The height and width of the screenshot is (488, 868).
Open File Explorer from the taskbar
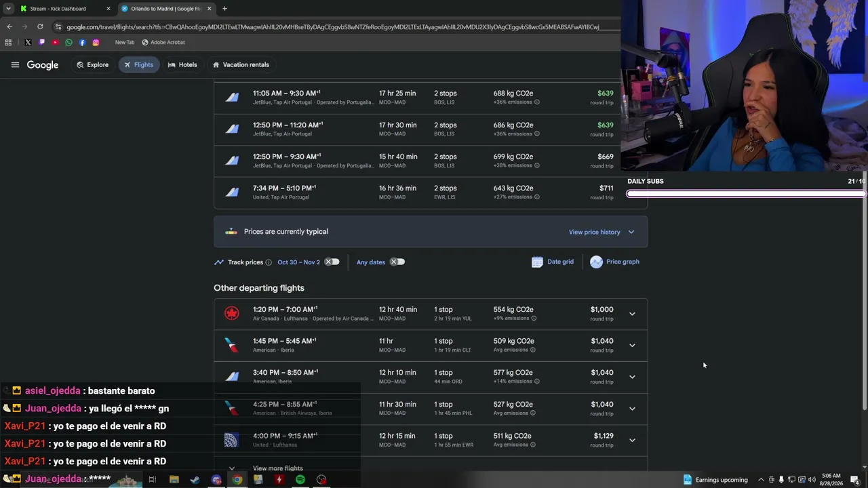point(174,480)
